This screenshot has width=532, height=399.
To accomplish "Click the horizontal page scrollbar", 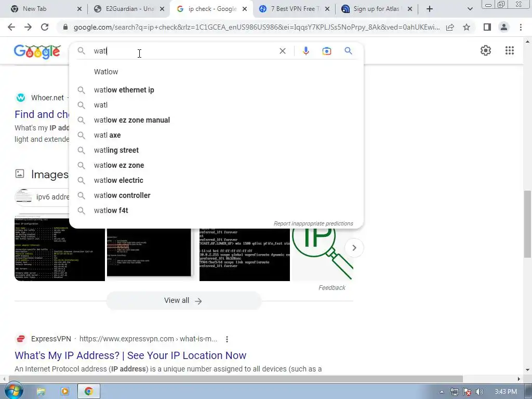I will click(x=236, y=379).
